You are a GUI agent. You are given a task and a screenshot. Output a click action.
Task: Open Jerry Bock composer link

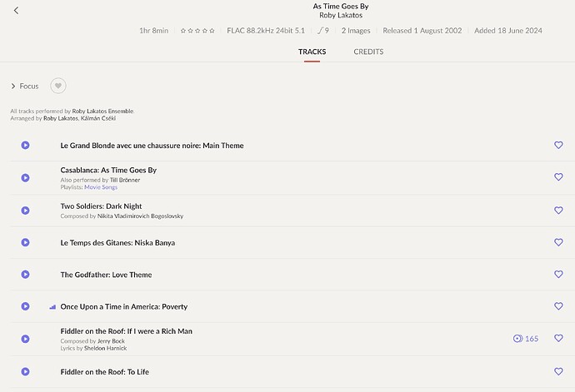click(x=111, y=341)
